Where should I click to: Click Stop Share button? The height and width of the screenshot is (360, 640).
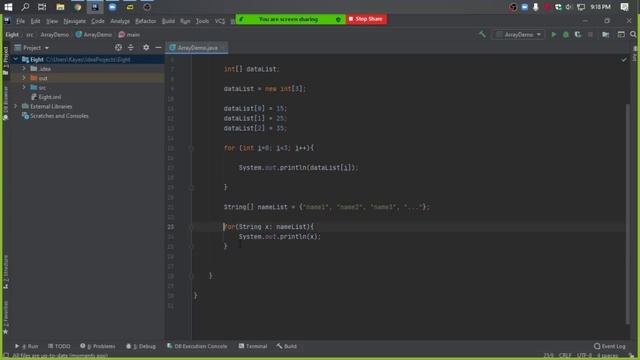pyautogui.click(x=366, y=19)
